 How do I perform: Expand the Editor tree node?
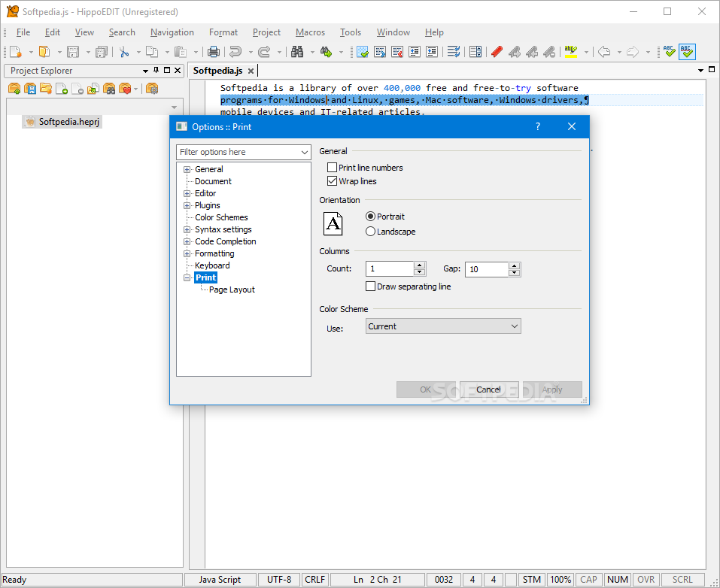187,193
